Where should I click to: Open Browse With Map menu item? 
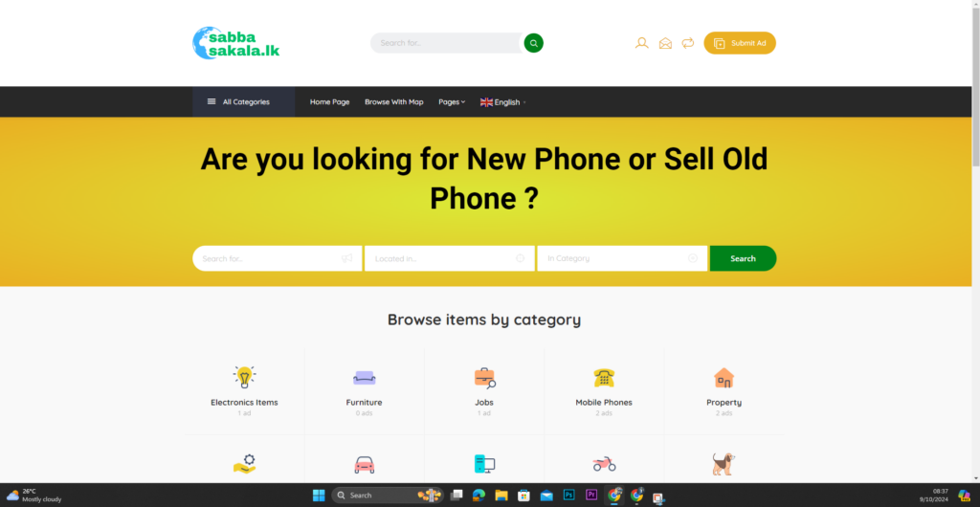(393, 101)
